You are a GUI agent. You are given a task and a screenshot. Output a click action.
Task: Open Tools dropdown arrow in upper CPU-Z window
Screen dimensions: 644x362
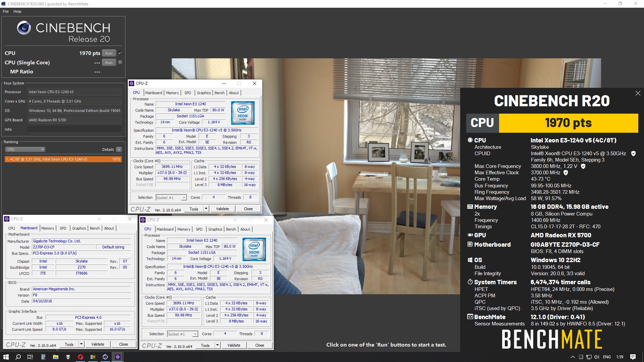[x=206, y=209]
